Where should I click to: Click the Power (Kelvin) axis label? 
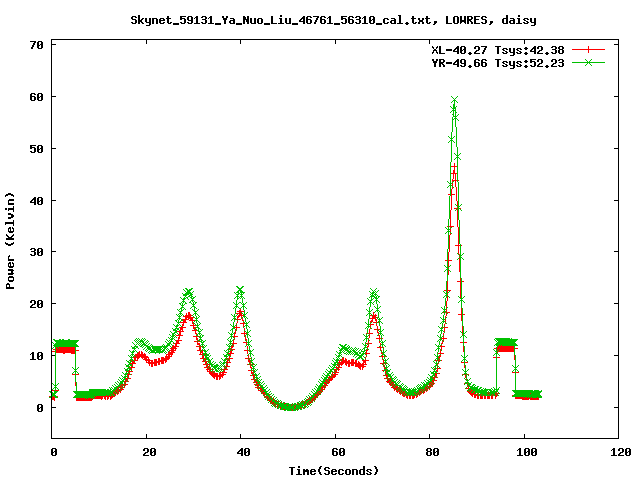point(10,241)
